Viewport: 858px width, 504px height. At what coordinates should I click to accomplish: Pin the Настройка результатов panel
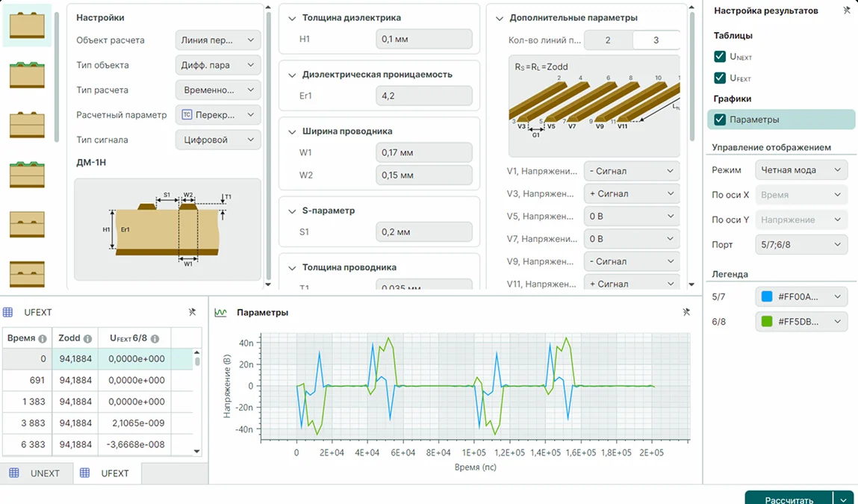pos(846,10)
